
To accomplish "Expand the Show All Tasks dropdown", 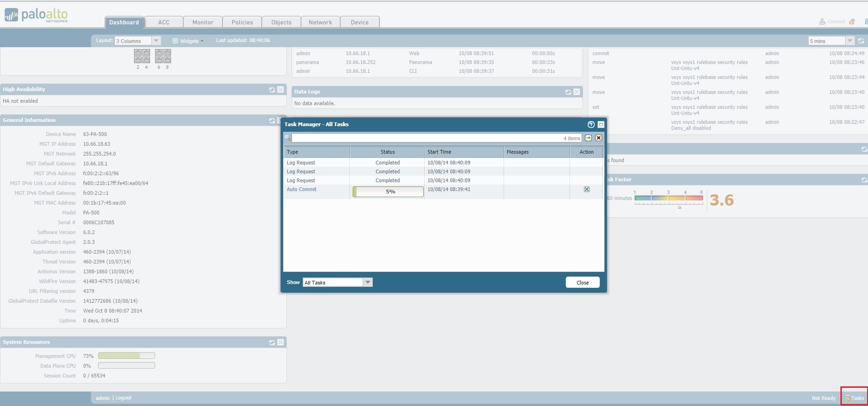I will click(x=368, y=282).
